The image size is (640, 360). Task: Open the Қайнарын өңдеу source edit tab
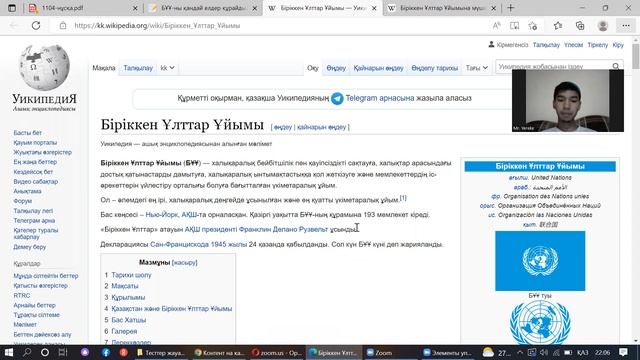point(378,68)
